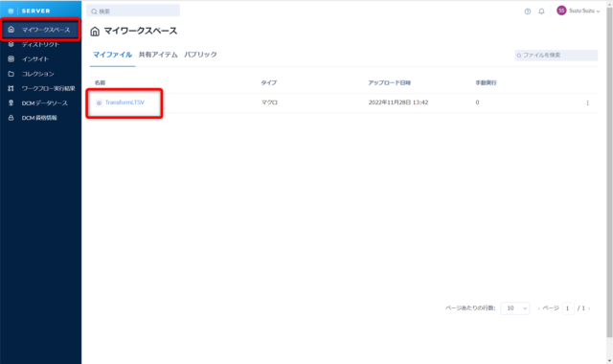Click the ワークフロー実行結果 sidebar icon
Image resolution: width=613 pixels, height=364 pixels.
pos(11,88)
